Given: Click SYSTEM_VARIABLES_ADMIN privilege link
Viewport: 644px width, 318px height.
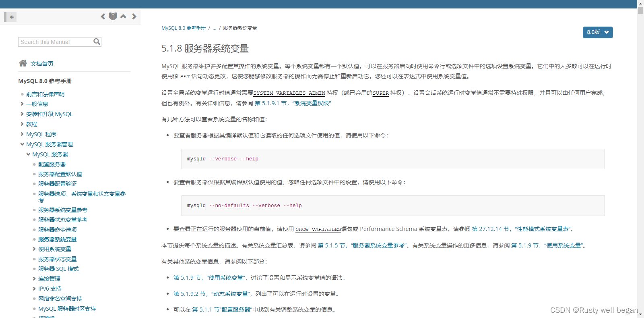Looking at the screenshot, I should tap(289, 93).
